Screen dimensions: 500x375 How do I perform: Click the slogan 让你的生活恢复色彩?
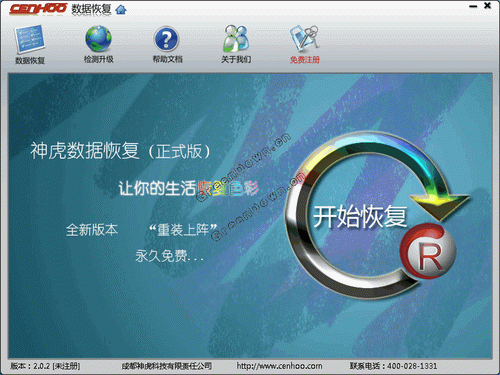[x=189, y=188]
